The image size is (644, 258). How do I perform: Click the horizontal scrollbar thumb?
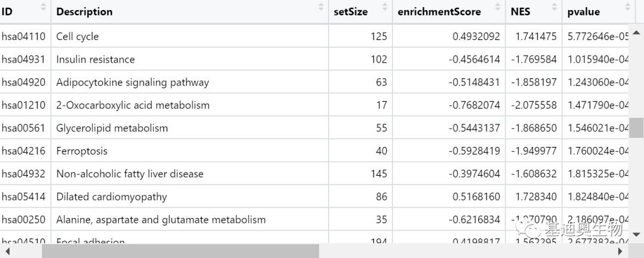click(x=180, y=251)
